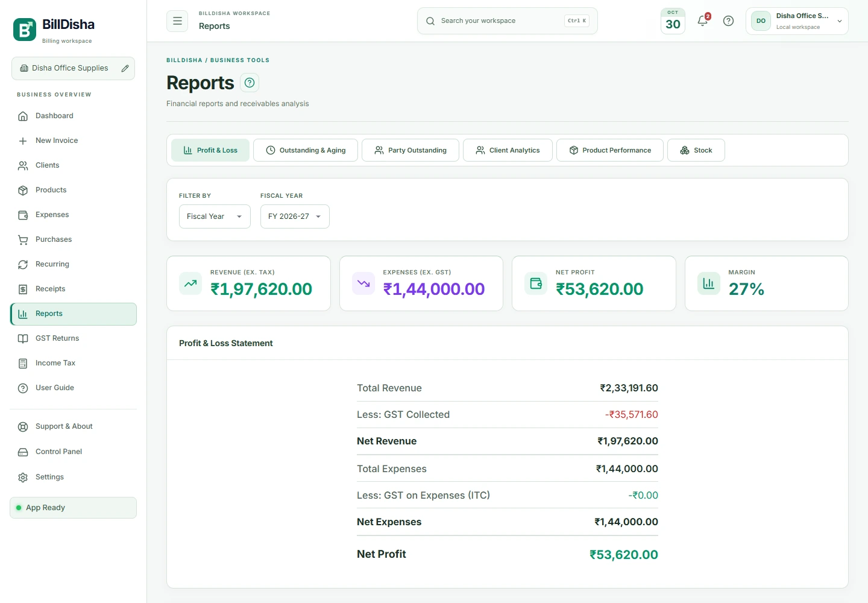Image resolution: width=868 pixels, height=603 pixels.
Task: Open the Filter By Fiscal Year dropdown
Action: [x=215, y=216]
